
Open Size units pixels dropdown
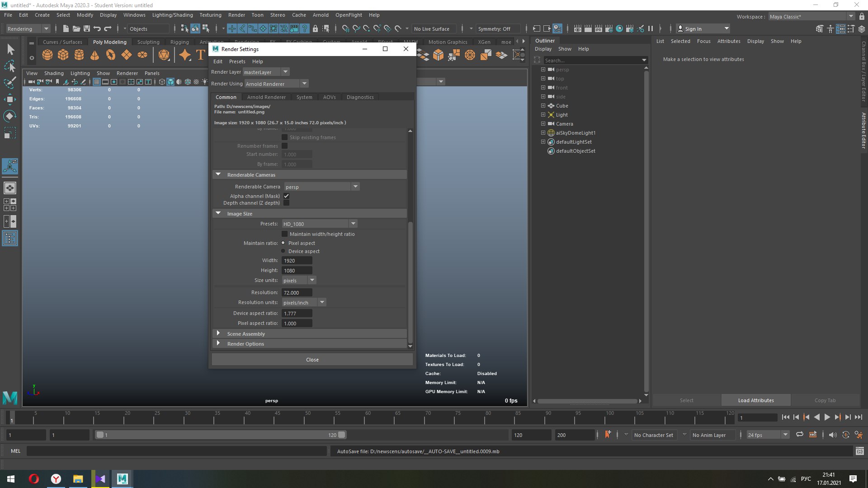[x=299, y=280]
